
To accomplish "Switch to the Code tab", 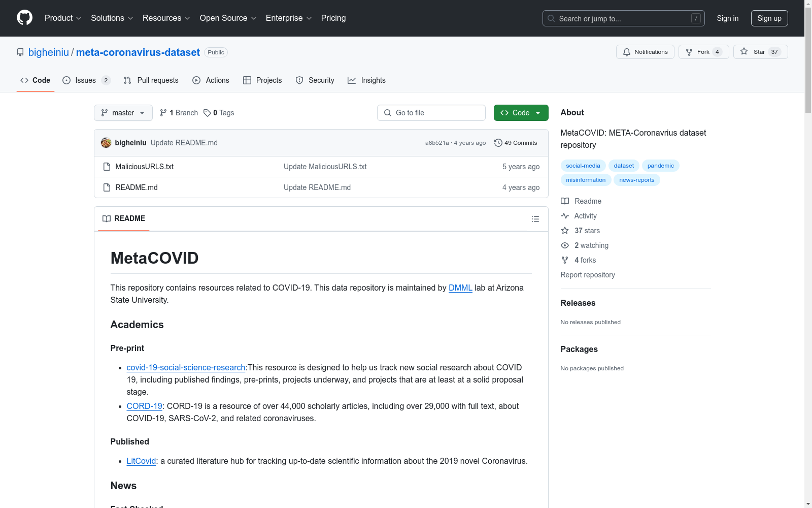I will tap(36, 80).
